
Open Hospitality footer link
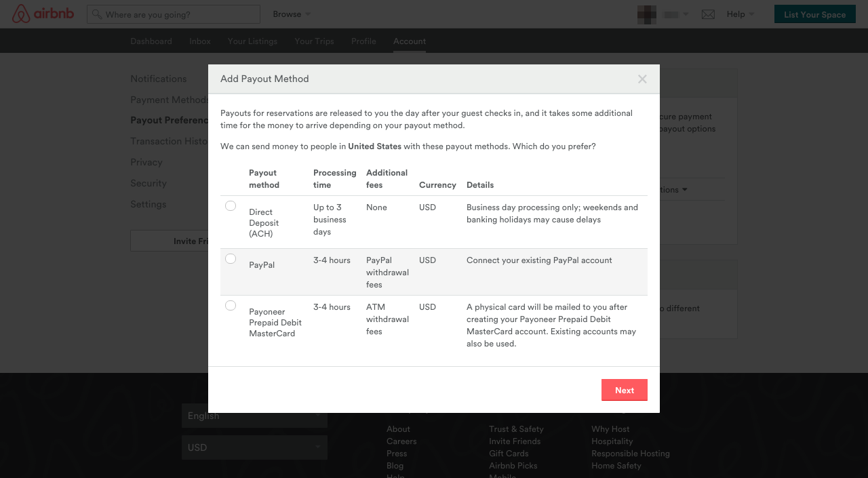(x=612, y=441)
